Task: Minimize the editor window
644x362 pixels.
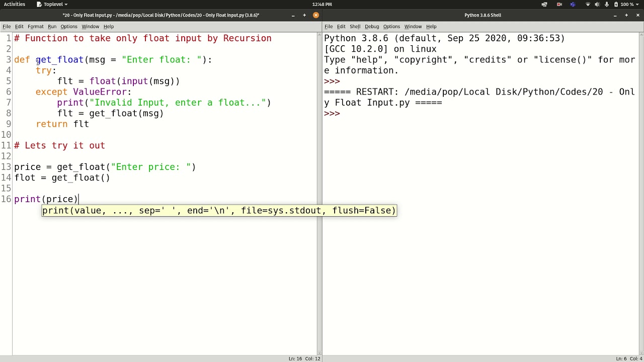Action: click(293, 15)
